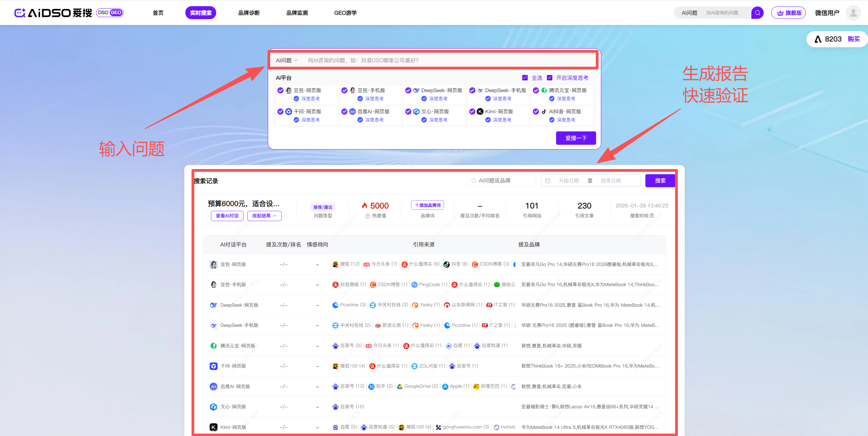The height and width of the screenshot is (436, 868).
Task: Click the crown icon on 旗舰版 badge
Action: (x=780, y=13)
